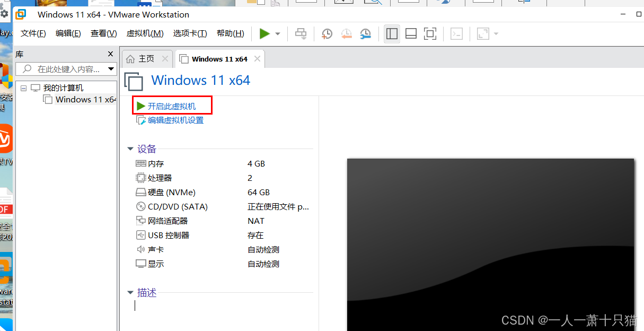Open the library search filter dropdown

click(111, 69)
